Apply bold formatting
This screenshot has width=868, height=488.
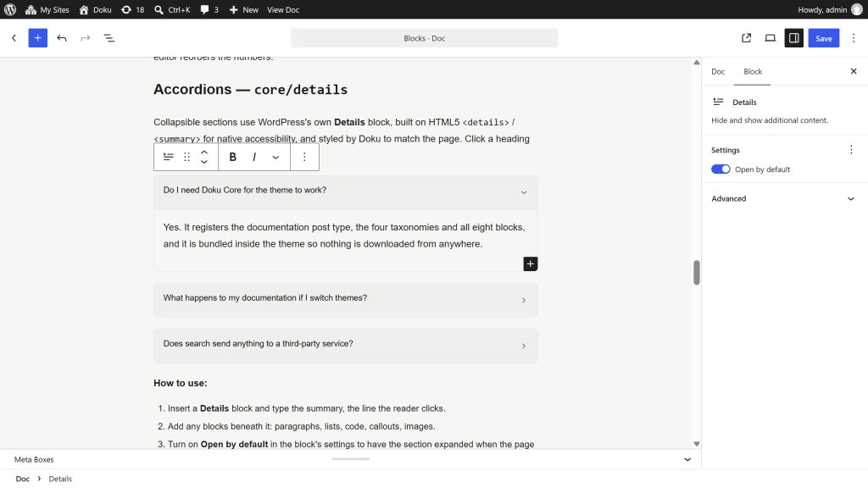pyautogui.click(x=233, y=157)
